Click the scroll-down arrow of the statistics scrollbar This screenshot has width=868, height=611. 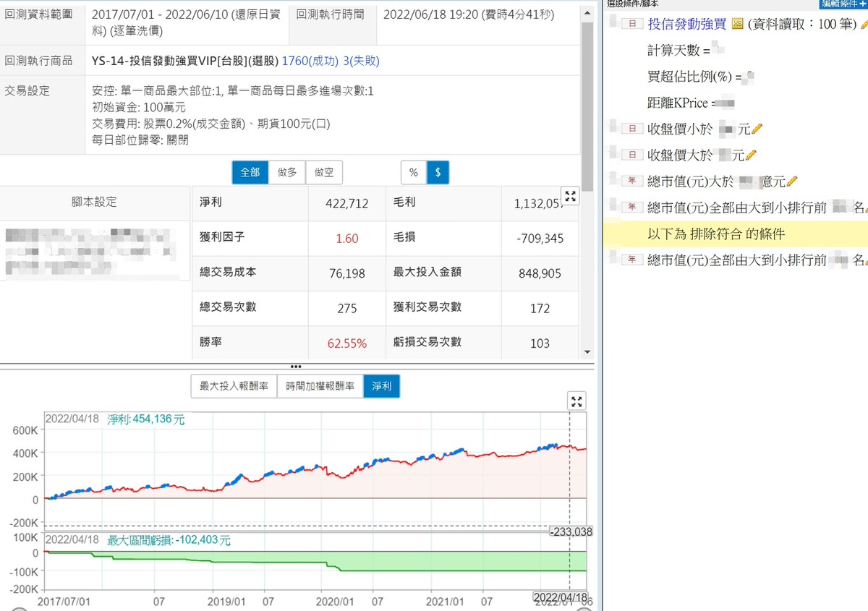[x=587, y=351]
